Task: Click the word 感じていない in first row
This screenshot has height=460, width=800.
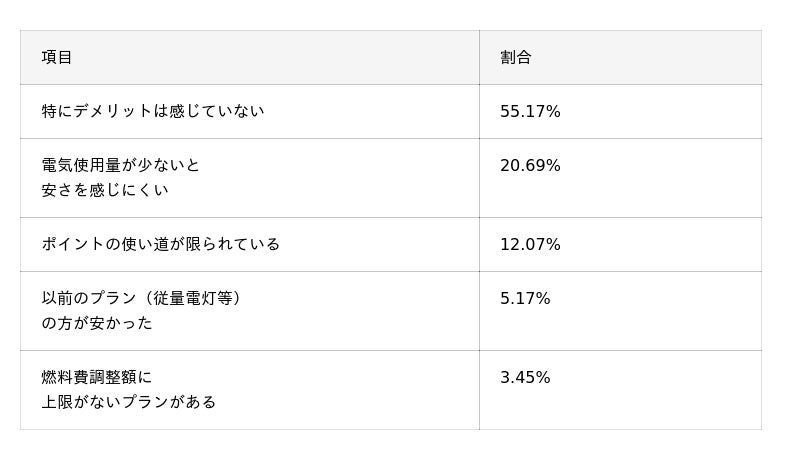Action: pos(217,111)
